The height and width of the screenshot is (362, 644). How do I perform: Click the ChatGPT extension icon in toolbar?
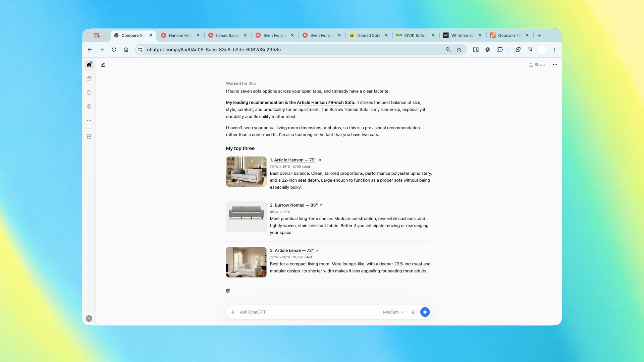[488, 50]
